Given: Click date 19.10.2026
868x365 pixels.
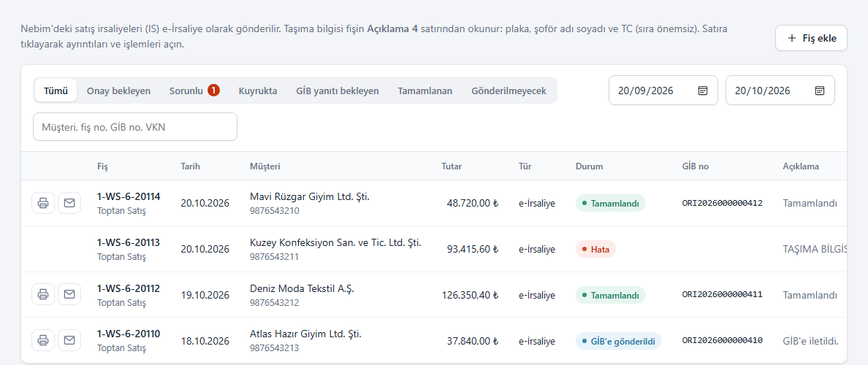Looking at the screenshot, I should 205,295.
